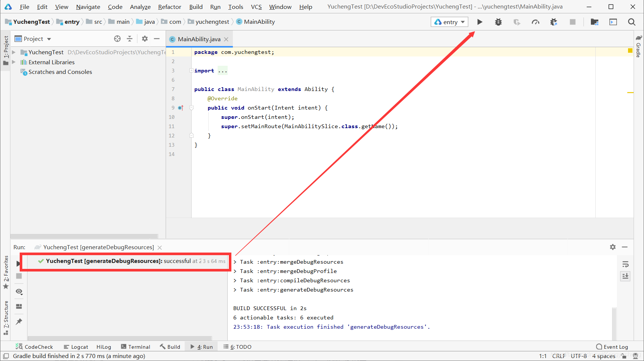Start debugging with the bug icon
Image resolution: width=644 pixels, height=361 pixels.
[x=498, y=22]
